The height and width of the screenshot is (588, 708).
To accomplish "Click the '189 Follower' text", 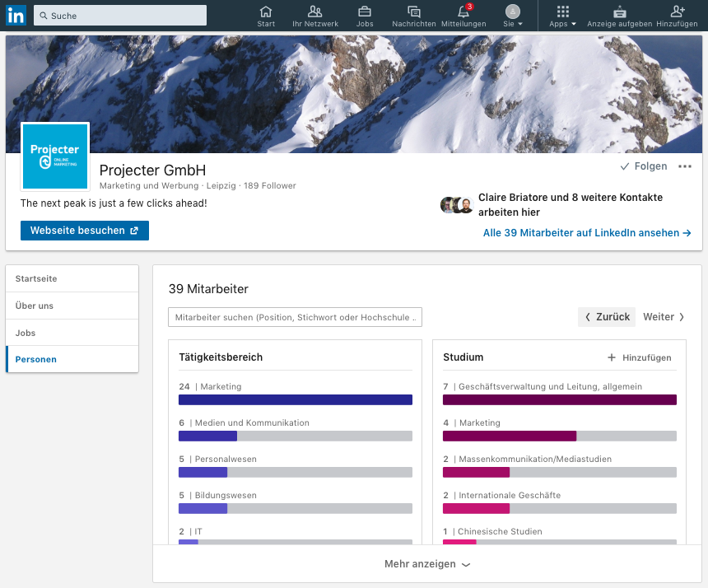I will pos(269,185).
